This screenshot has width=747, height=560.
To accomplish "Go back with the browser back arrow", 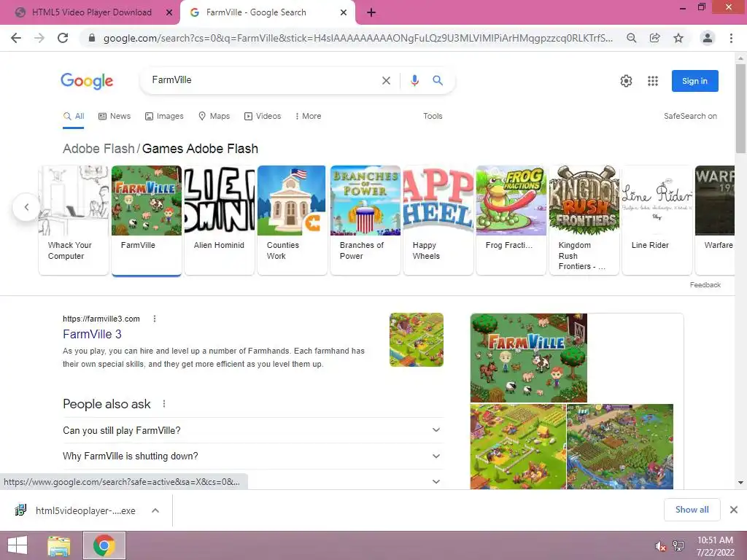I will (x=16, y=38).
